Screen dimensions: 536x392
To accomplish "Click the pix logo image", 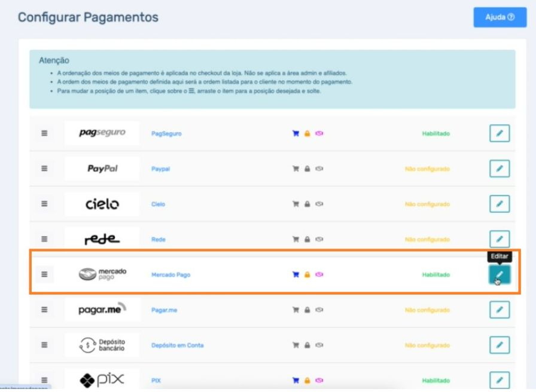I will click(102, 379).
